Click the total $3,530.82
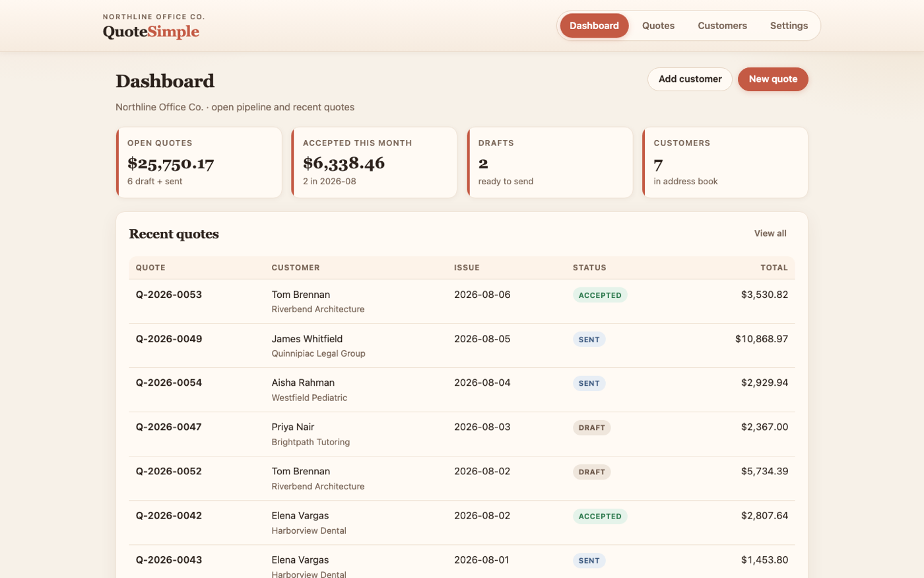924x578 pixels. point(764,295)
